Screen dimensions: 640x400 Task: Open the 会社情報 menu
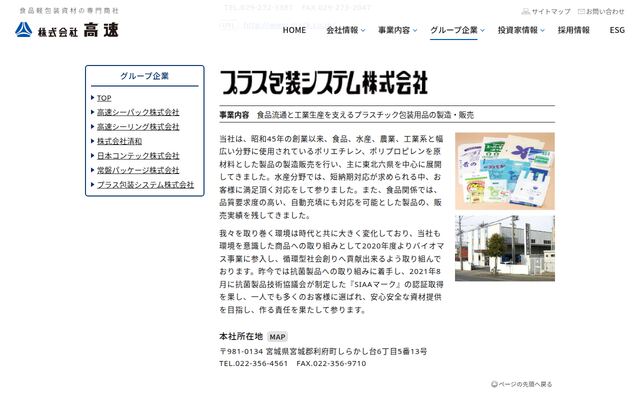coord(342,30)
